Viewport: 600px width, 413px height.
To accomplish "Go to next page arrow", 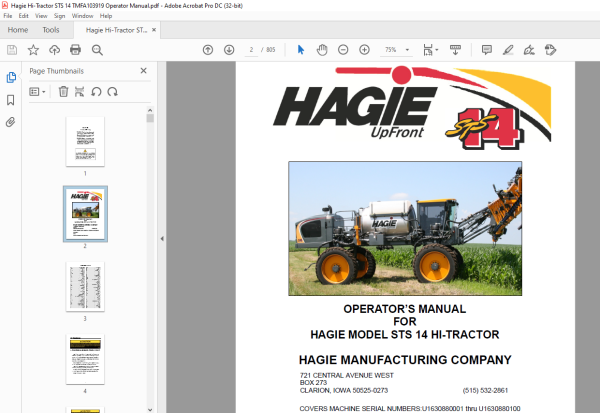I will click(229, 50).
